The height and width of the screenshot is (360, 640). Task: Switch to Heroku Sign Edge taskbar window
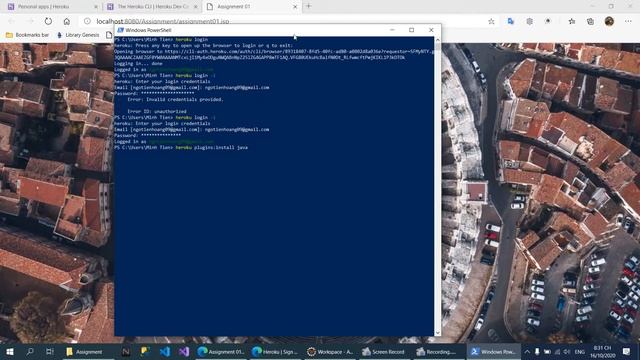(275, 351)
